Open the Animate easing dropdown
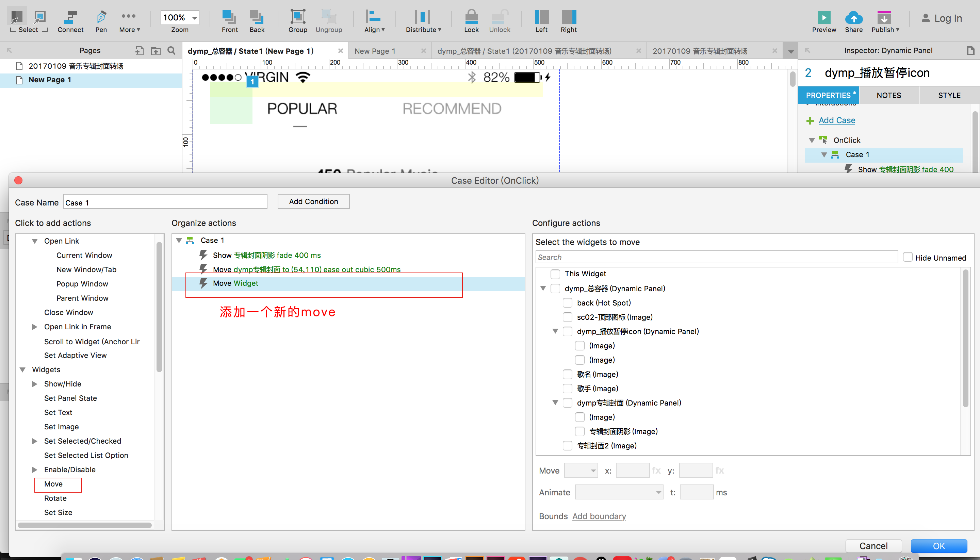Image resolution: width=980 pixels, height=560 pixels. 619,492
